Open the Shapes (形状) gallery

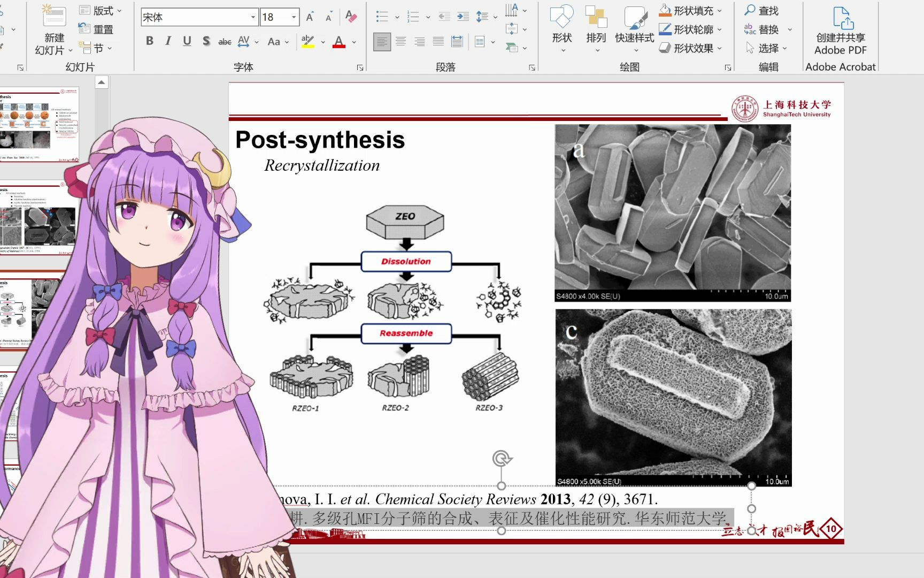coord(562,28)
